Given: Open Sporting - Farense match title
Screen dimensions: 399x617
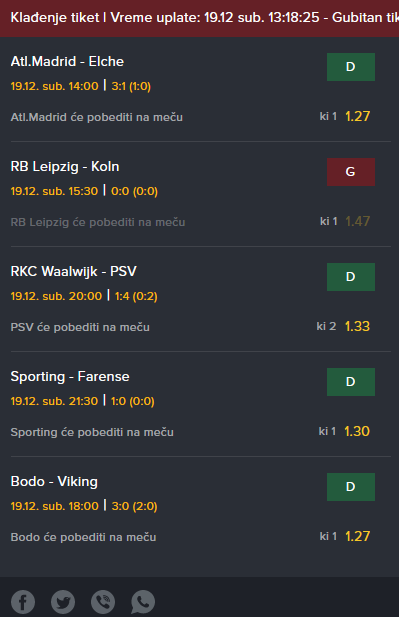Looking at the screenshot, I should (x=70, y=377).
